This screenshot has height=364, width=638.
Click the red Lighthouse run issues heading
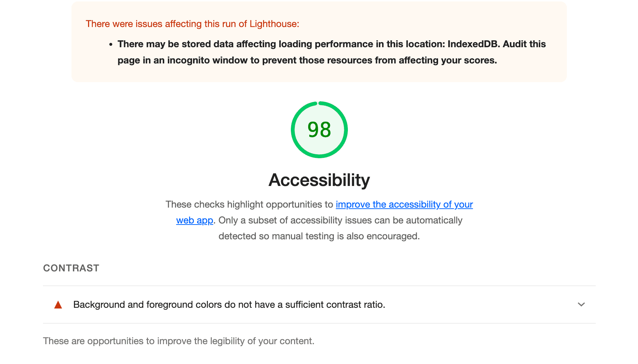[192, 24]
